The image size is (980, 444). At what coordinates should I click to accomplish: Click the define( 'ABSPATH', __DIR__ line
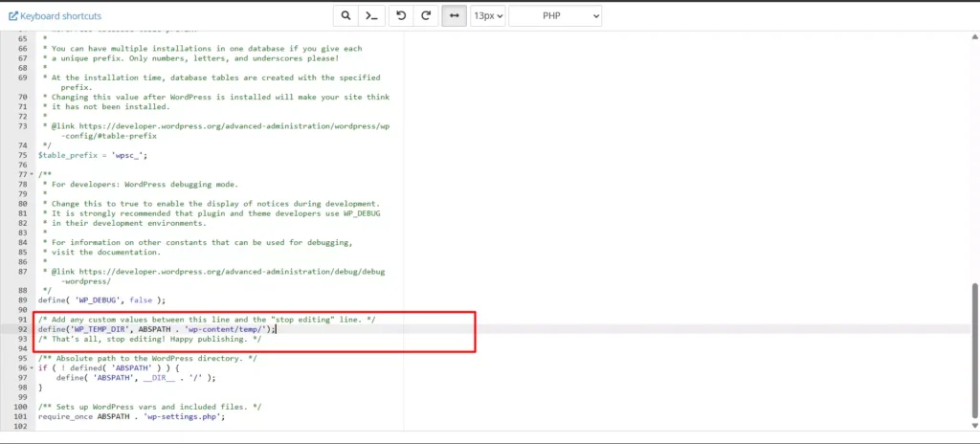(x=136, y=378)
